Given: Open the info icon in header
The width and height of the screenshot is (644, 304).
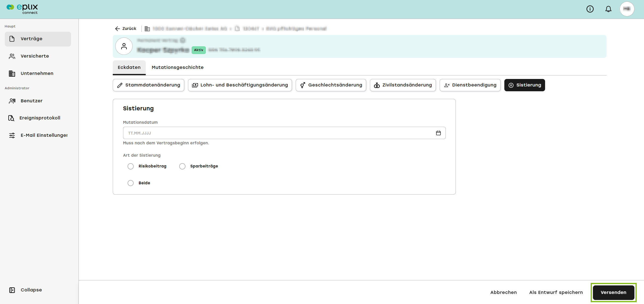Looking at the screenshot, I should (590, 9).
